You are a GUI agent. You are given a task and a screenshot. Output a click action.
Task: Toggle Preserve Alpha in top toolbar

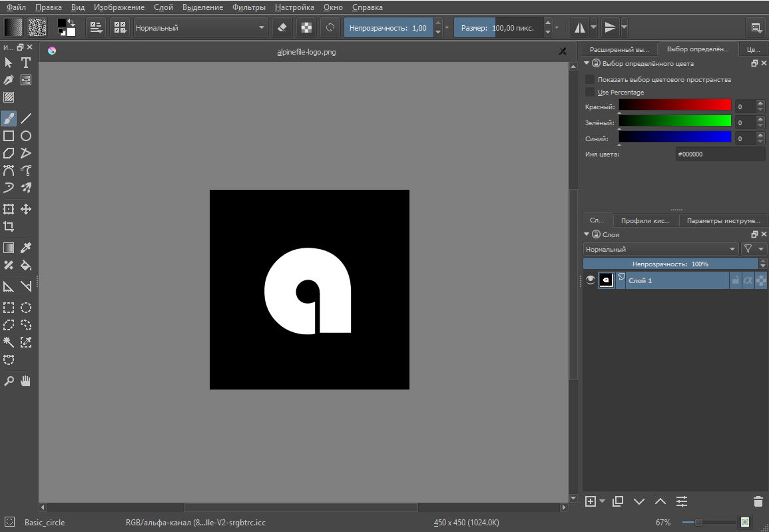(x=306, y=27)
